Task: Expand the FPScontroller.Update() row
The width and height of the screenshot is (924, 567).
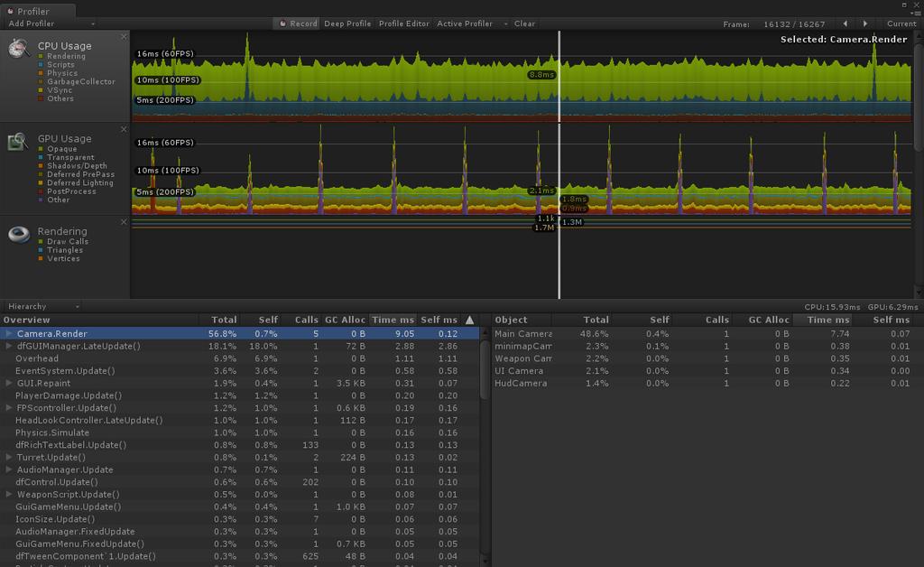Action: click(x=9, y=408)
